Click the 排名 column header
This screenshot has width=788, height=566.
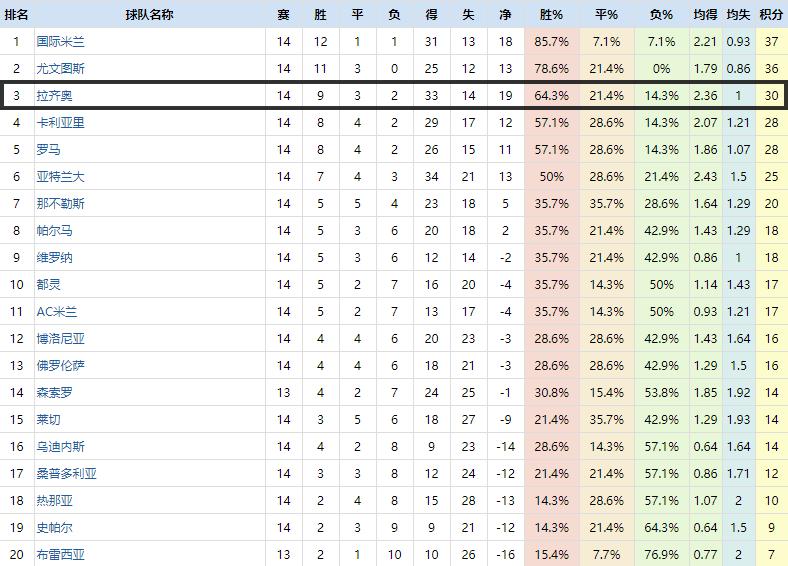coord(16,15)
